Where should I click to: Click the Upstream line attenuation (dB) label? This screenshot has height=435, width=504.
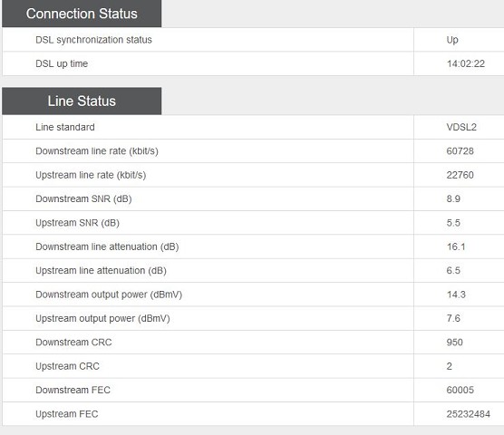click(x=101, y=270)
